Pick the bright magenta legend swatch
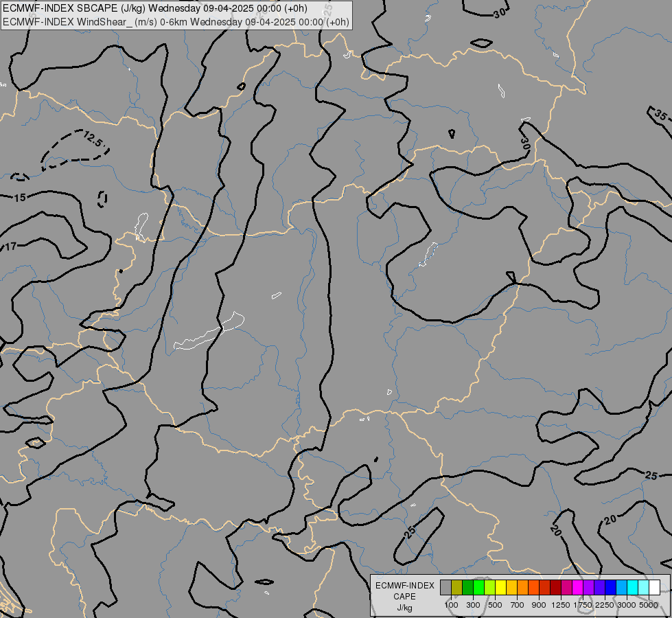Image resolution: width=672 pixels, height=618 pixels. coord(578,587)
